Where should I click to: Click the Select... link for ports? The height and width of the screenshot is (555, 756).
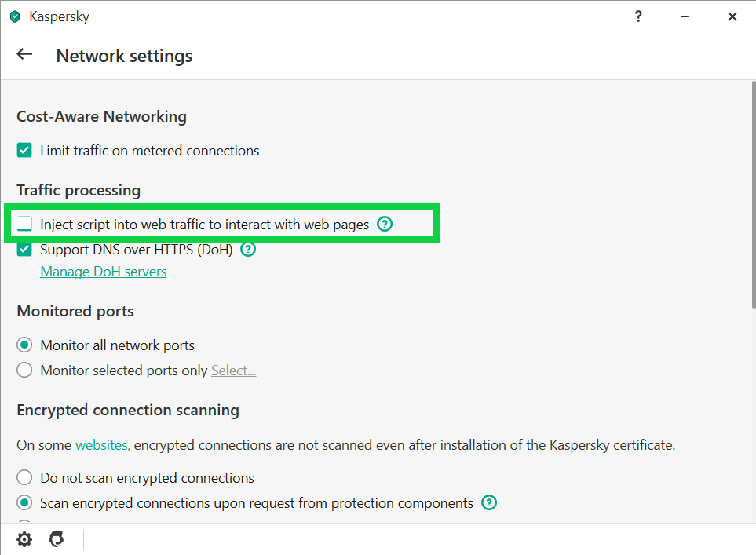coord(233,371)
